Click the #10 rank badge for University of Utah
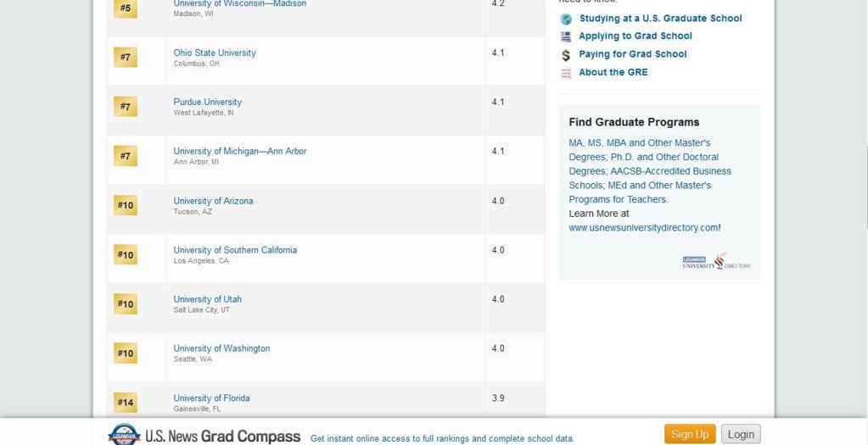Viewport: 868px width, 445px height. (126, 303)
